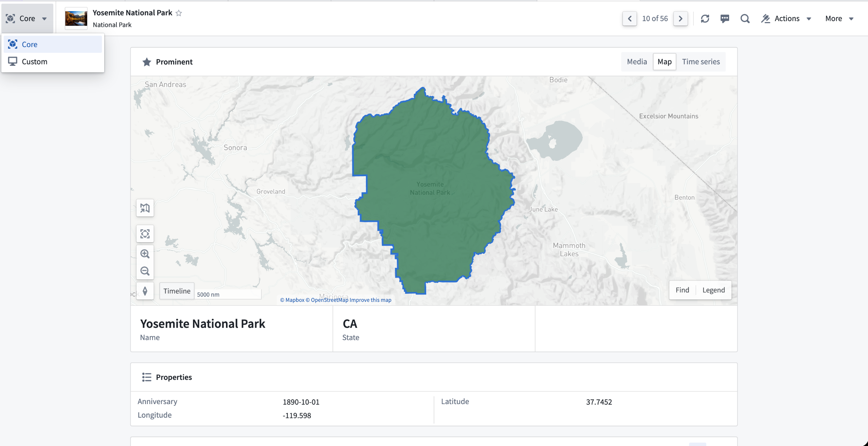Screen dimensions: 868x446
Task: Click the search magnifier icon
Action: pyautogui.click(x=745, y=18)
